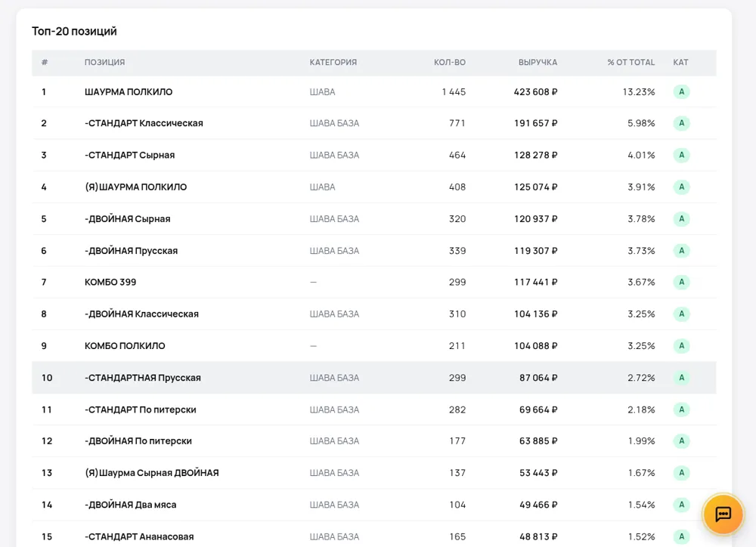Select the -СТАНДАРТ По питерски position
The height and width of the screenshot is (547, 756).
click(x=141, y=409)
